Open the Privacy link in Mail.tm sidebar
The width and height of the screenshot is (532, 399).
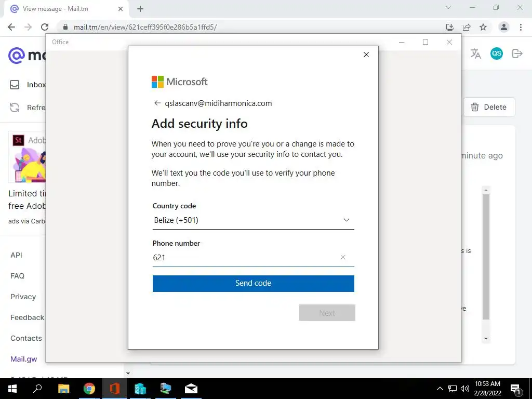(23, 297)
